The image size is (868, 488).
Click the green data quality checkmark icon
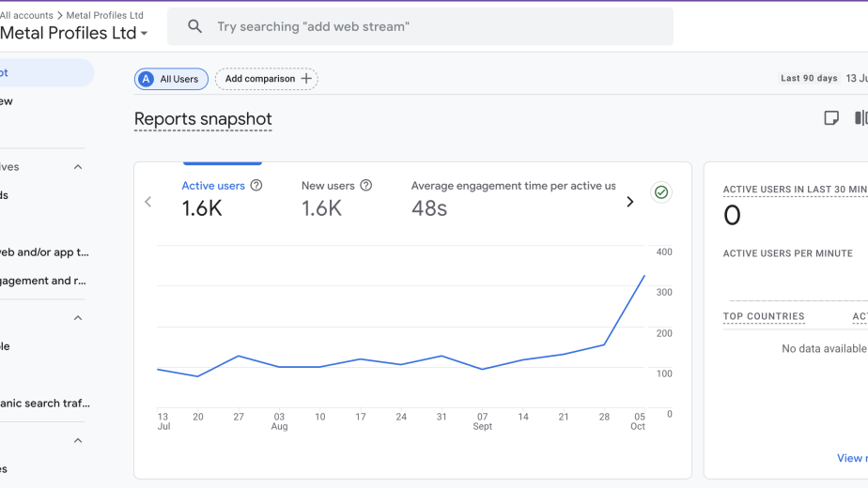point(661,192)
